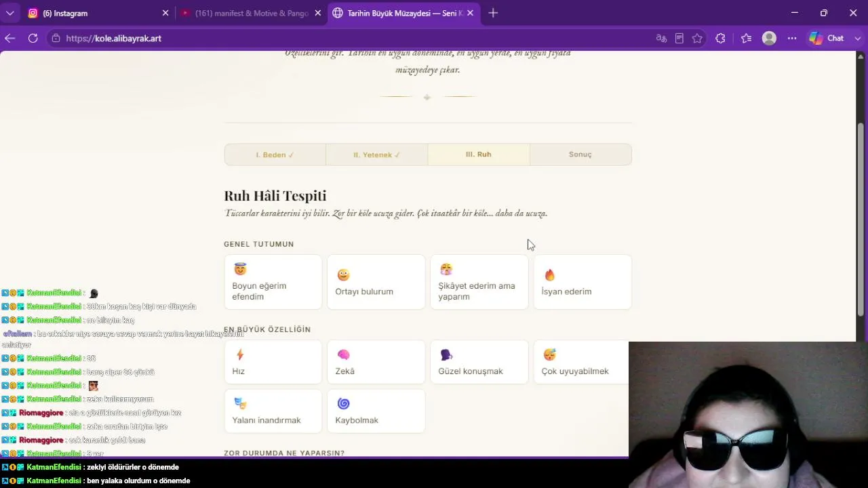Screen dimensions: 868x488
Task: Minimize the browser window
Action: 795,13
